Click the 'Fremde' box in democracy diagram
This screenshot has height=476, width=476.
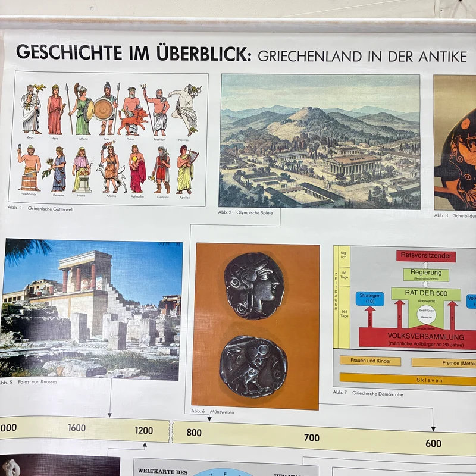coord(444,362)
